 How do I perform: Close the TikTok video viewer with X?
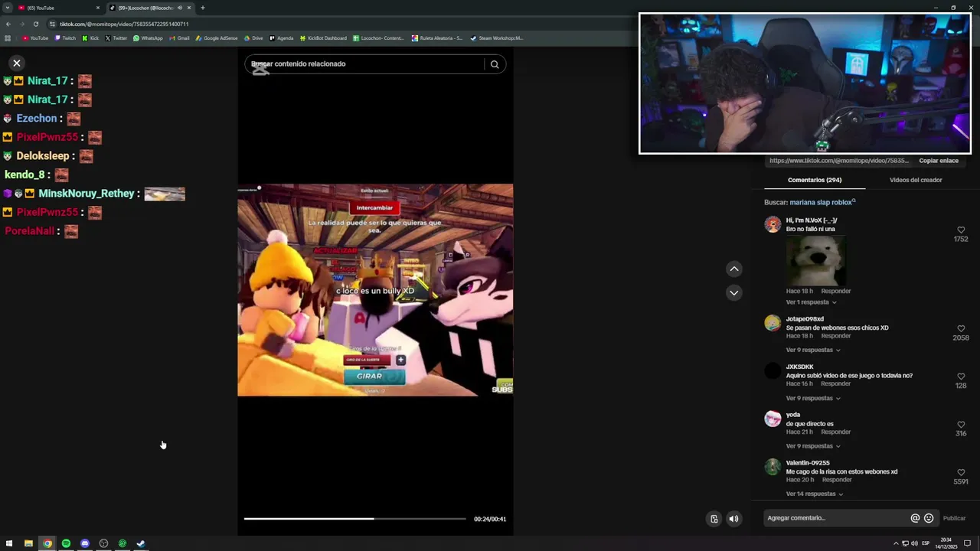16,63
